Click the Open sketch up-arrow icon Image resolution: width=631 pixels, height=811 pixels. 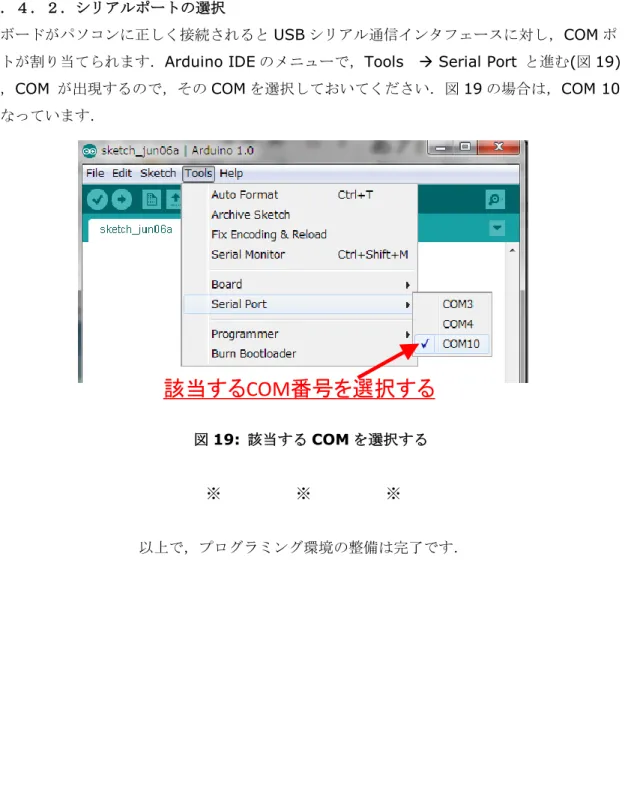pos(174,199)
